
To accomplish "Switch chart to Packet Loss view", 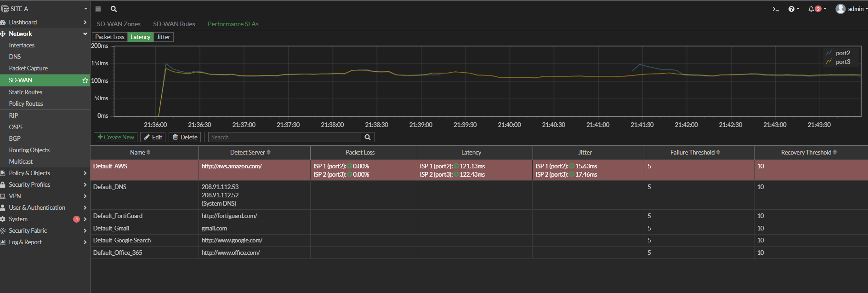I will pyautogui.click(x=109, y=37).
